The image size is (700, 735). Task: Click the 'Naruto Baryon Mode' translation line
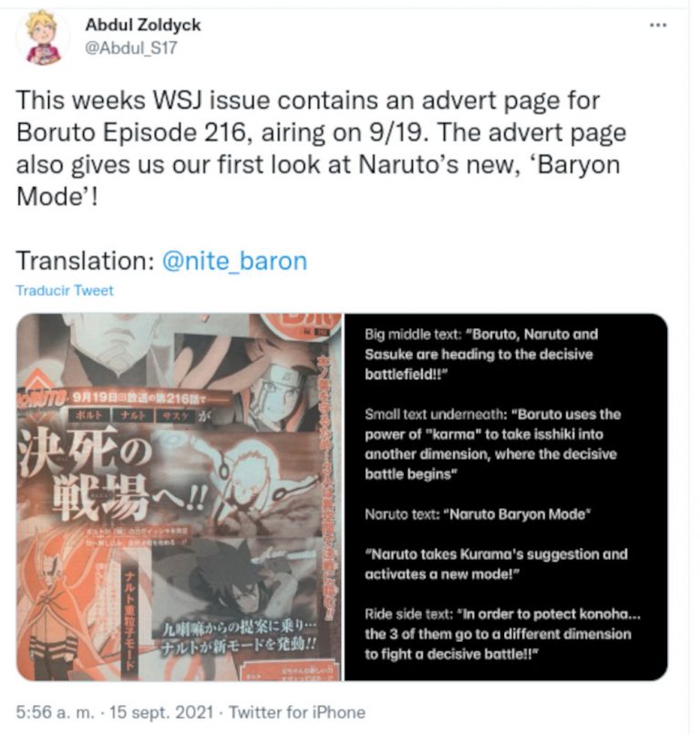pos(478,514)
